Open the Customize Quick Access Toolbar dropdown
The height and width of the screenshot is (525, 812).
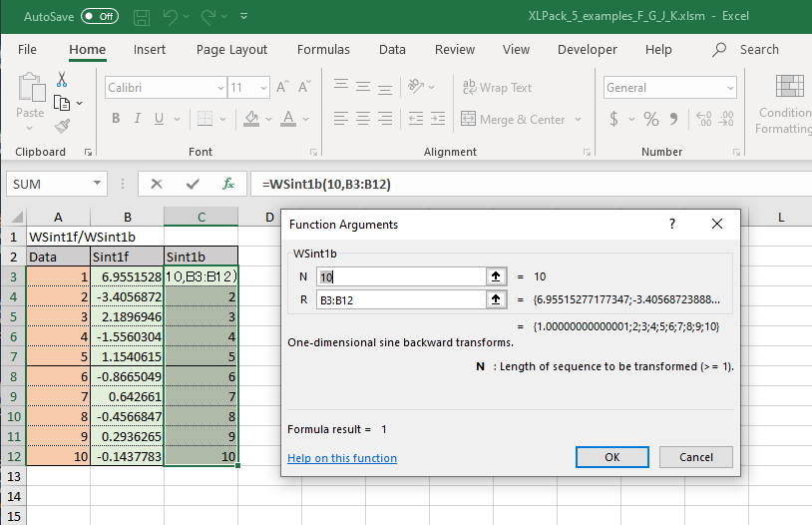click(x=244, y=17)
